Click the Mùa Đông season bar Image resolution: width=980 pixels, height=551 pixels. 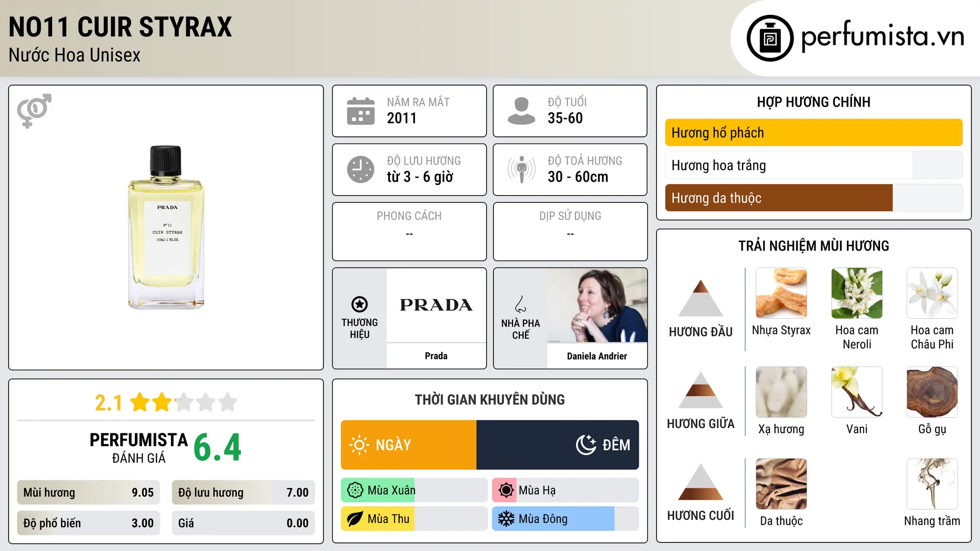point(566,519)
